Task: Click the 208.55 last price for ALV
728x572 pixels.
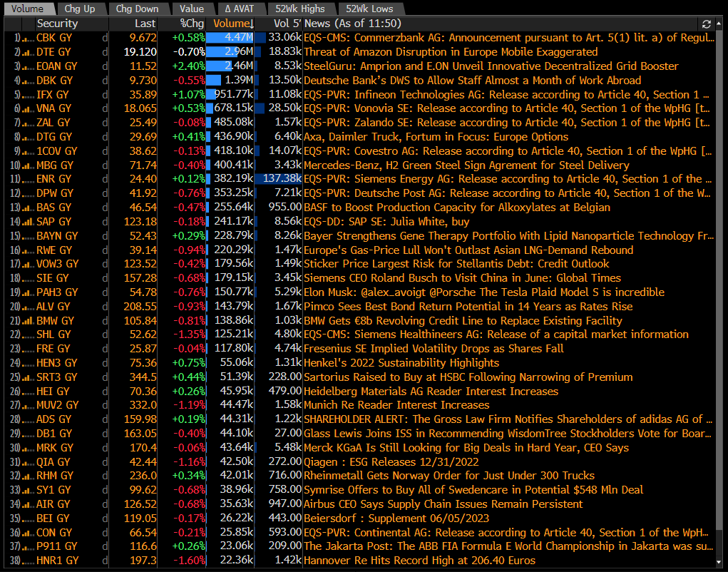Action: [x=140, y=307]
